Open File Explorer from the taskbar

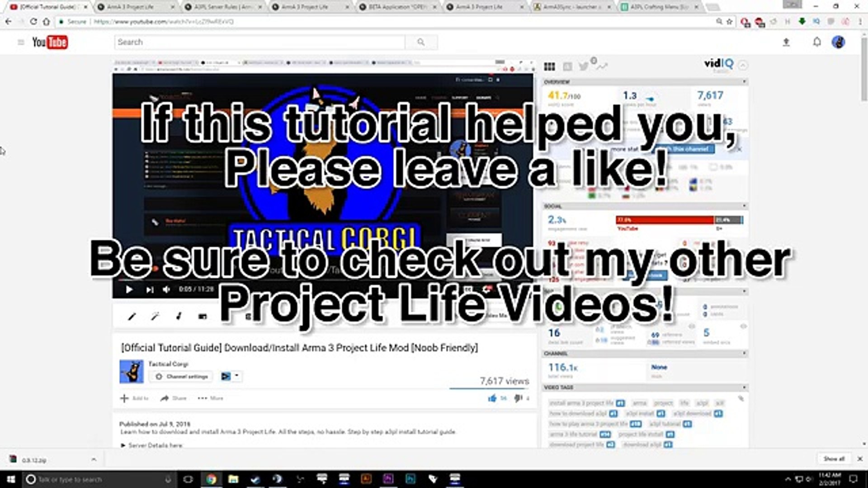233,479
